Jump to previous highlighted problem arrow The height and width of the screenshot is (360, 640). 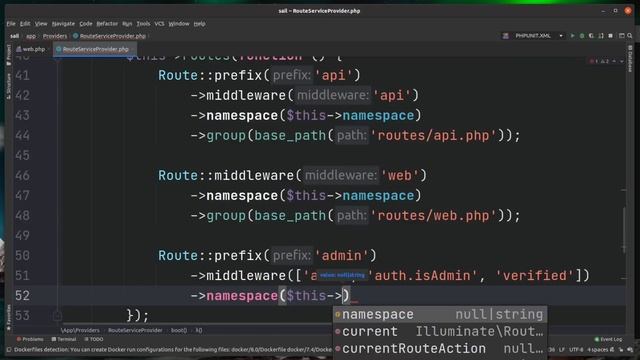[x=614, y=61]
